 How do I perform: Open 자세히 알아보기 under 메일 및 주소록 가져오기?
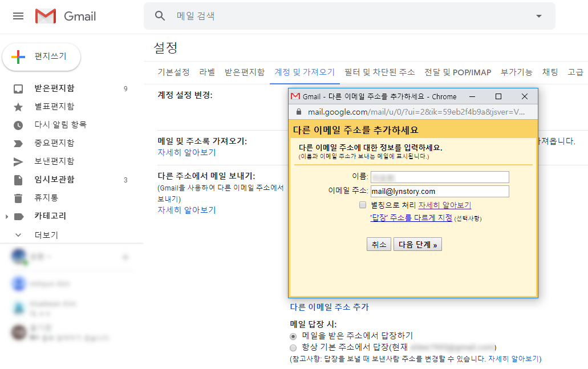tap(186, 152)
